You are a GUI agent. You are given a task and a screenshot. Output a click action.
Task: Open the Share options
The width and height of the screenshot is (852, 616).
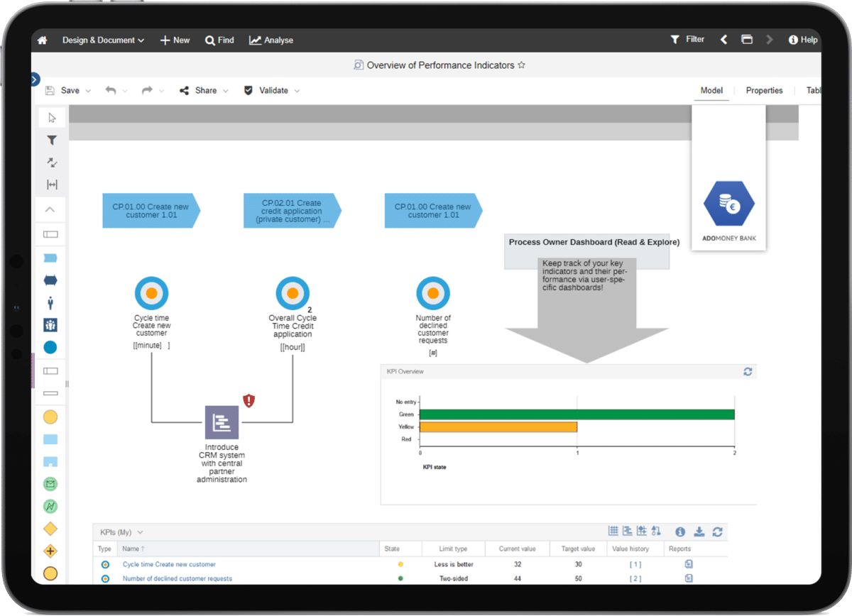click(204, 90)
